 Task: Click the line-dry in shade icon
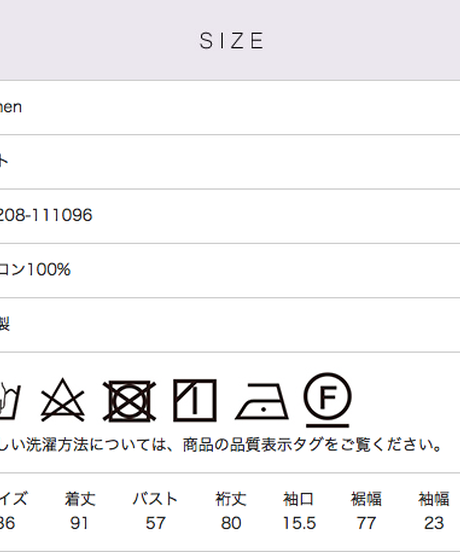(195, 400)
